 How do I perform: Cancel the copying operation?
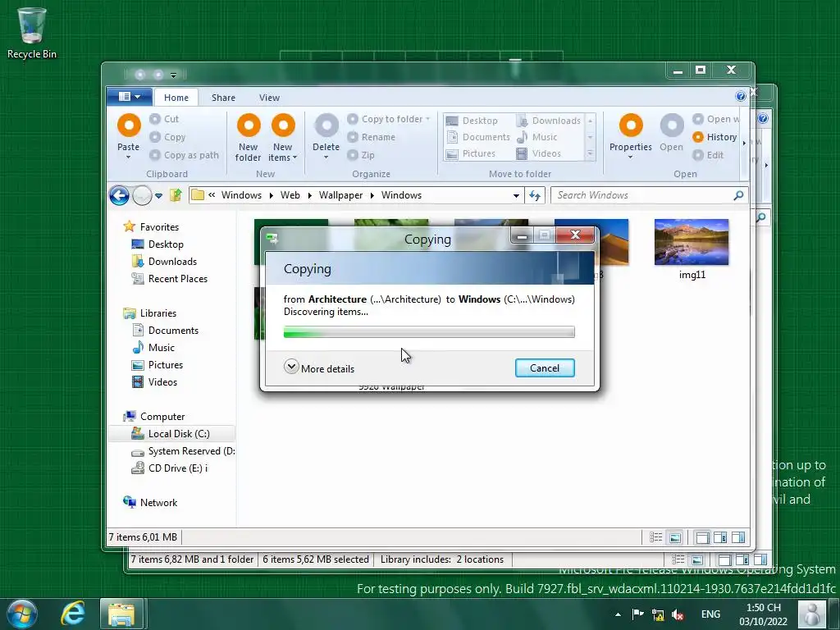click(x=545, y=368)
